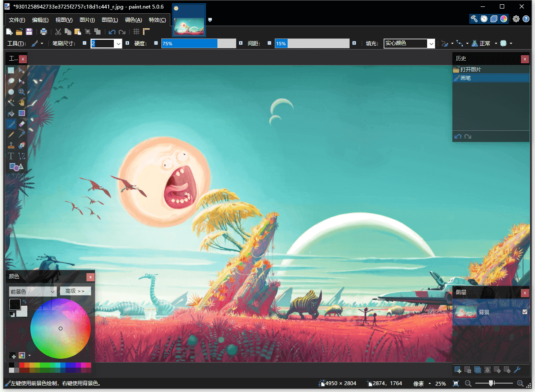The width and height of the screenshot is (535, 392).
Task: Toggle the Layers window button
Action: [494, 19]
